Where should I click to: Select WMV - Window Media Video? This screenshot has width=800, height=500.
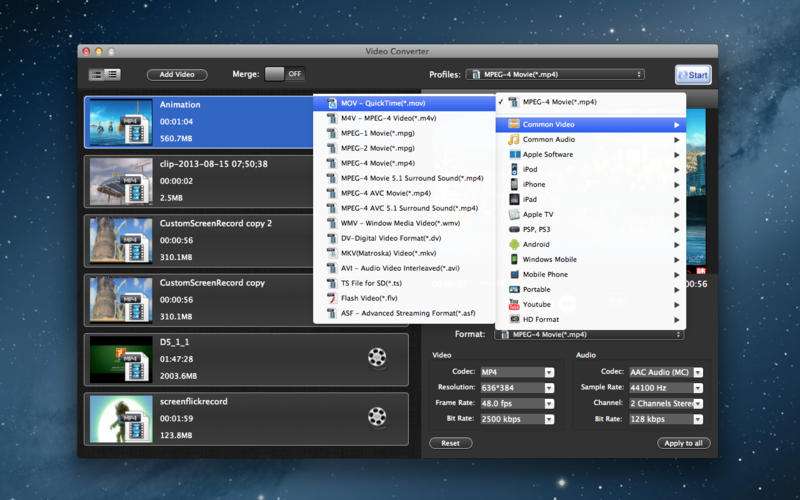click(x=404, y=223)
